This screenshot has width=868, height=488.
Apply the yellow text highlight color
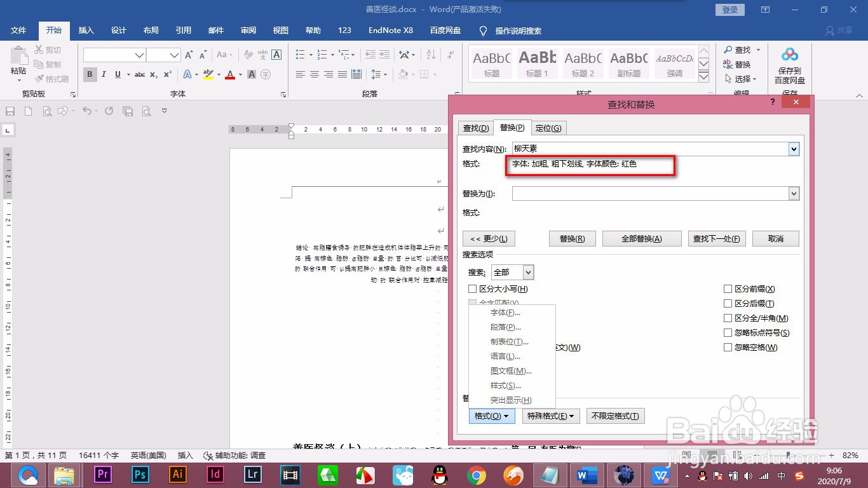tap(207, 74)
